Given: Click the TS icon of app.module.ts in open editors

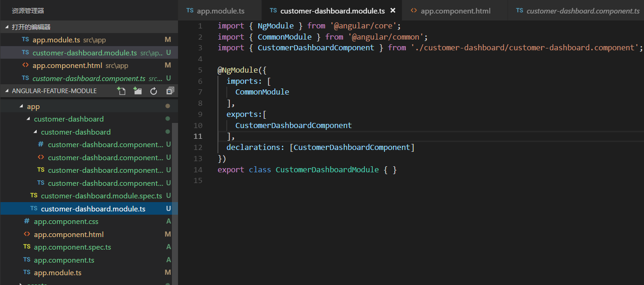Looking at the screenshot, I should pyautogui.click(x=25, y=40).
